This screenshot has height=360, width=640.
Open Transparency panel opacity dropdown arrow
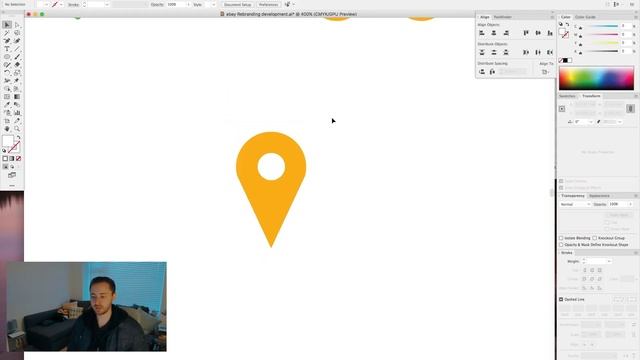point(631,204)
